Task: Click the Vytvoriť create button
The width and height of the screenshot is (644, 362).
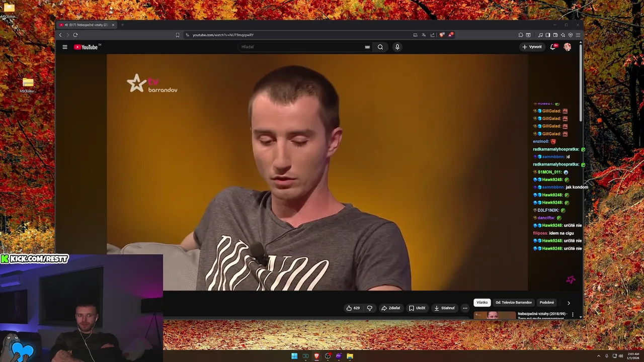Action: coord(532,47)
